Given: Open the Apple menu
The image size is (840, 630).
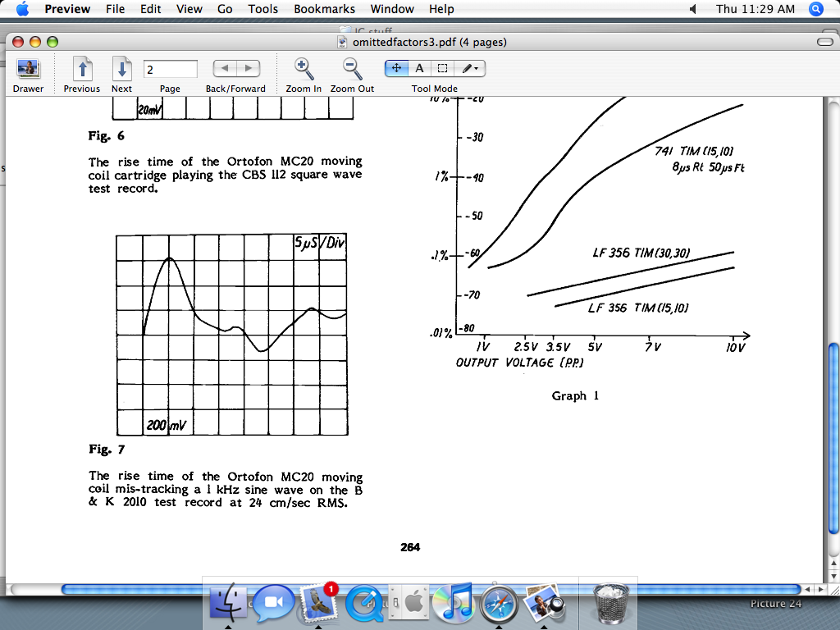Looking at the screenshot, I should pos(22,9).
